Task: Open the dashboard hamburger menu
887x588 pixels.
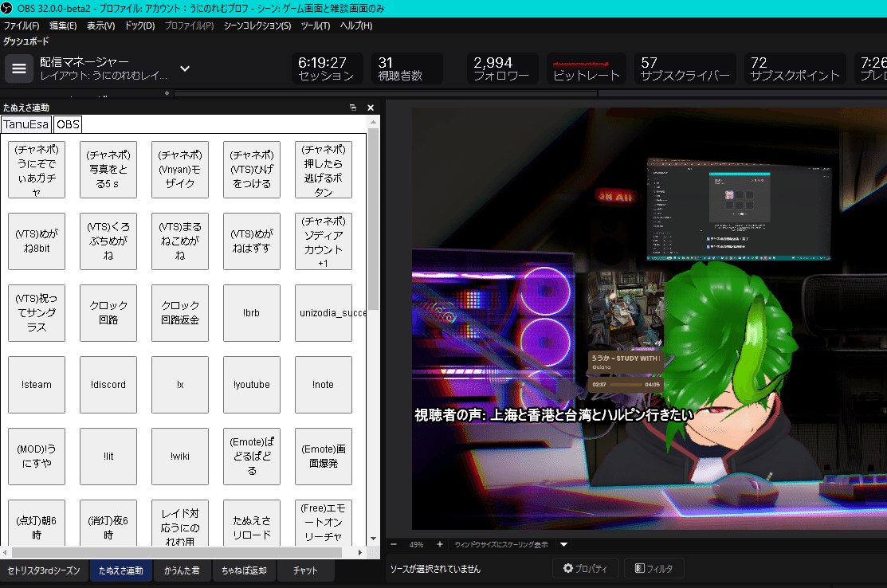Action: (19, 69)
